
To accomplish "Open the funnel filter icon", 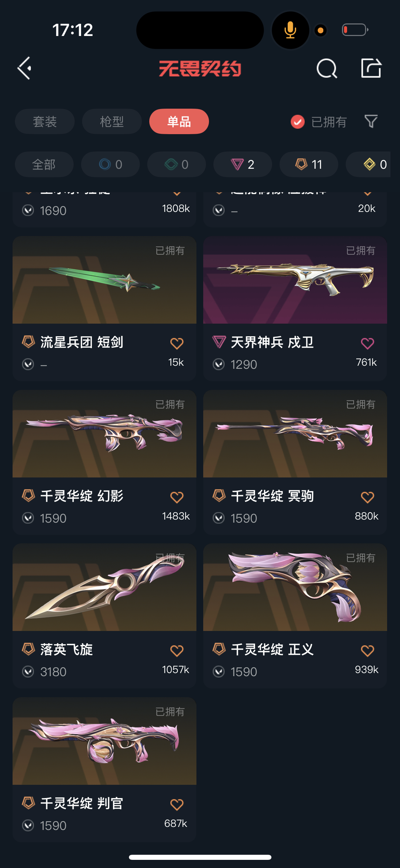I will click(371, 121).
